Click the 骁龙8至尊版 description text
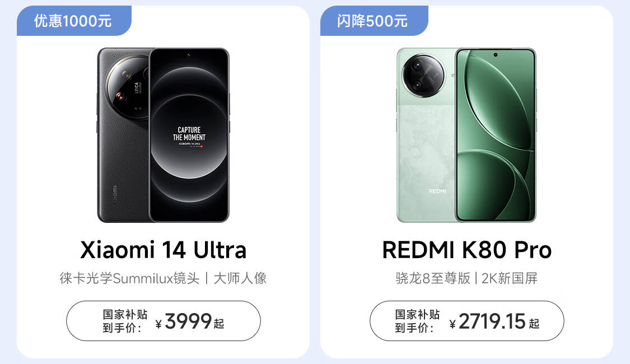This screenshot has height=364, width=630. (x=432, y=278)
